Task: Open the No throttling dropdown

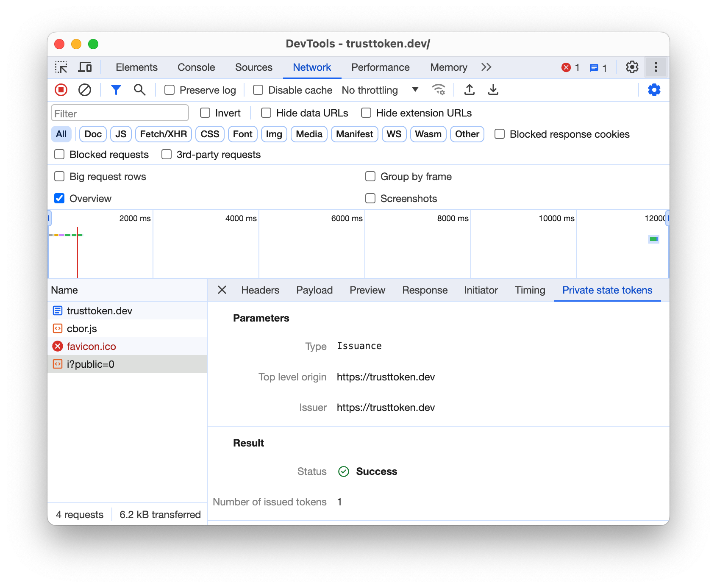Action: 380,90
